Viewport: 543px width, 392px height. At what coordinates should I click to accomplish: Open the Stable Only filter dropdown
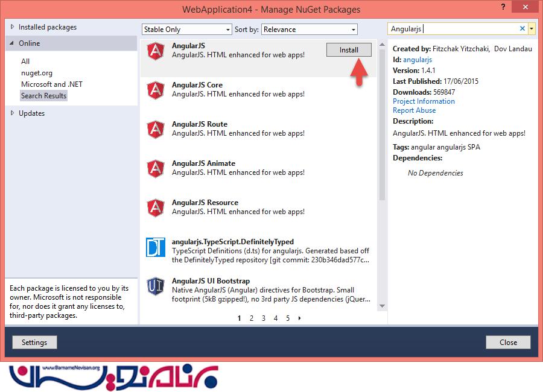coord(186,30)
